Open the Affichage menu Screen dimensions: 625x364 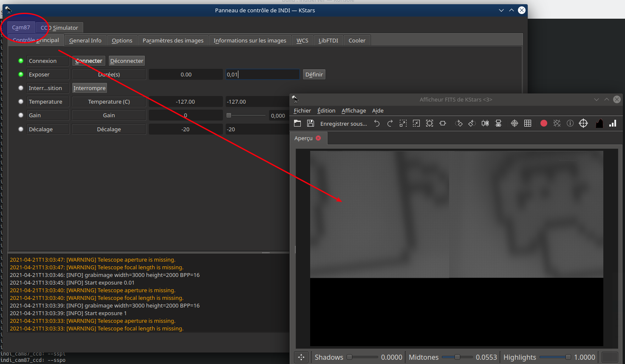click(x=354, y=110)
